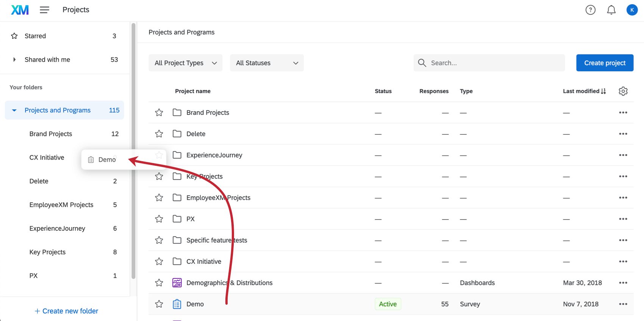Image resolution: width=644 pixels, height=321 pixels.
Task: Open the user account avatar menu
Action: pos(631,10)
